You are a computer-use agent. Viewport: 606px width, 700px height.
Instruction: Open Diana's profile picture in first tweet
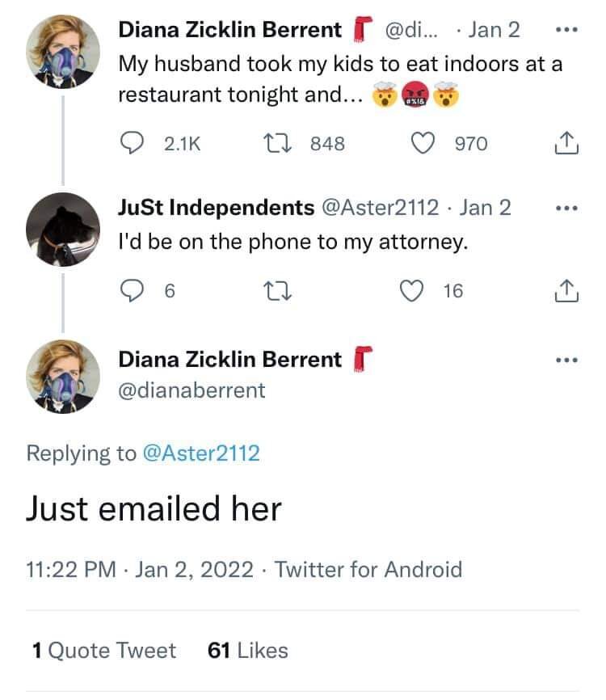(63, 50)
